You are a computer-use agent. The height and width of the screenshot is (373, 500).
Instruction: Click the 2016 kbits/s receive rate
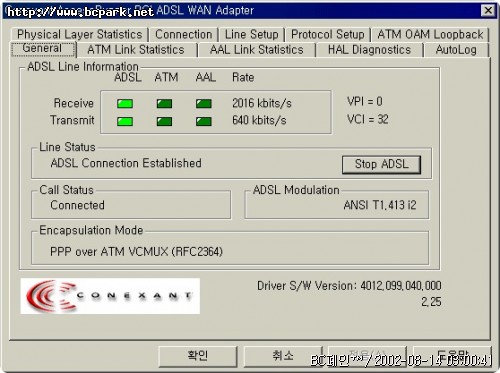262,103
